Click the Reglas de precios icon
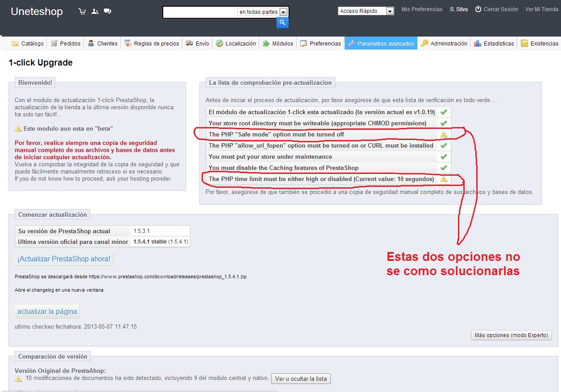The image size is (561, 392). 128,43
